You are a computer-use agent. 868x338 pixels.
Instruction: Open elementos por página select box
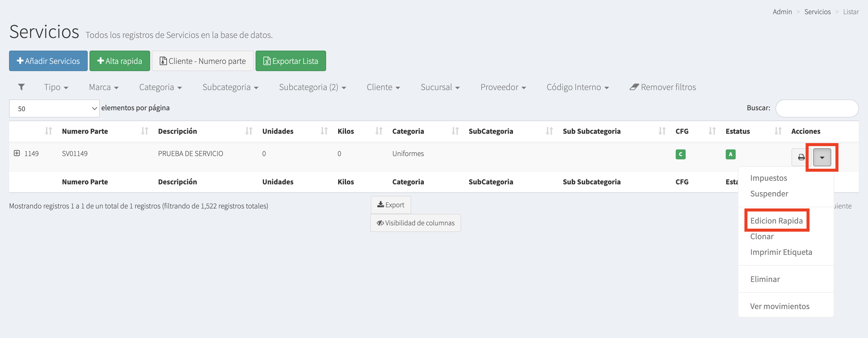54,108
